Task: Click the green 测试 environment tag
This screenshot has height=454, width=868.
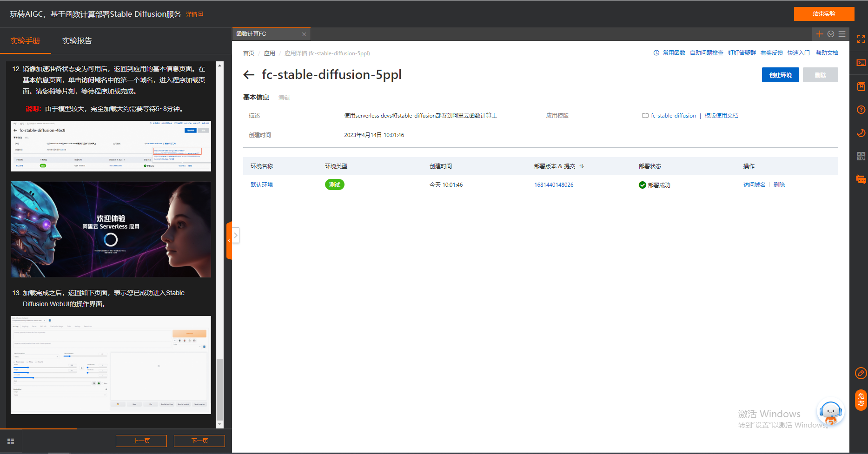Action: coord(335,185)
